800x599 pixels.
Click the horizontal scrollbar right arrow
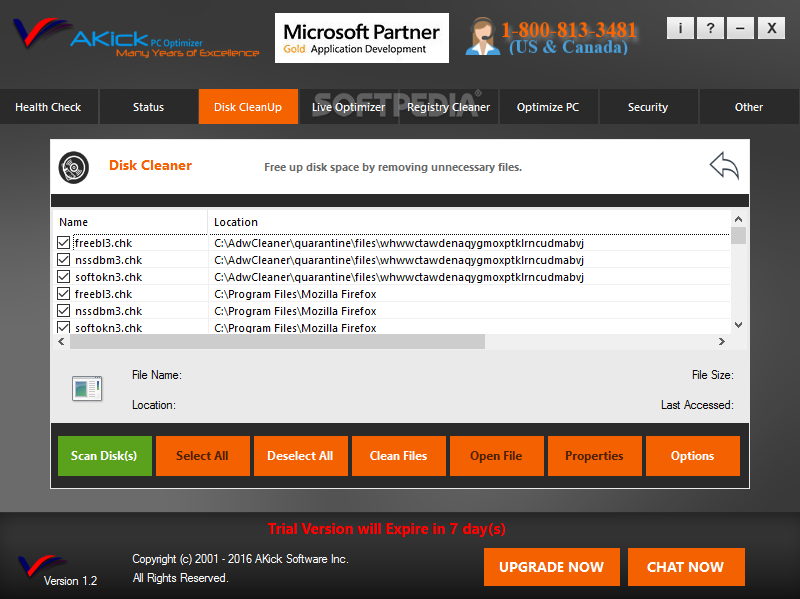pos(721,341)
